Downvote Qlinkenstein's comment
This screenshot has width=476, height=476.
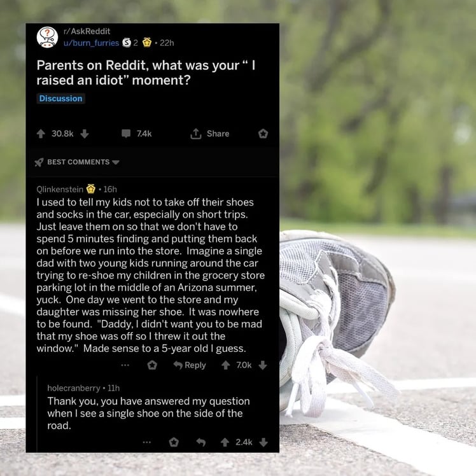click(x=263, y=365)
